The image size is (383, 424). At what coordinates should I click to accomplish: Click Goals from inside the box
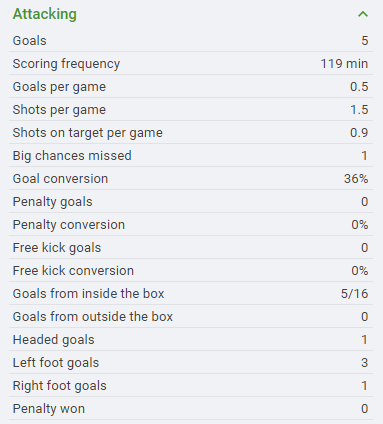point(88,294)
